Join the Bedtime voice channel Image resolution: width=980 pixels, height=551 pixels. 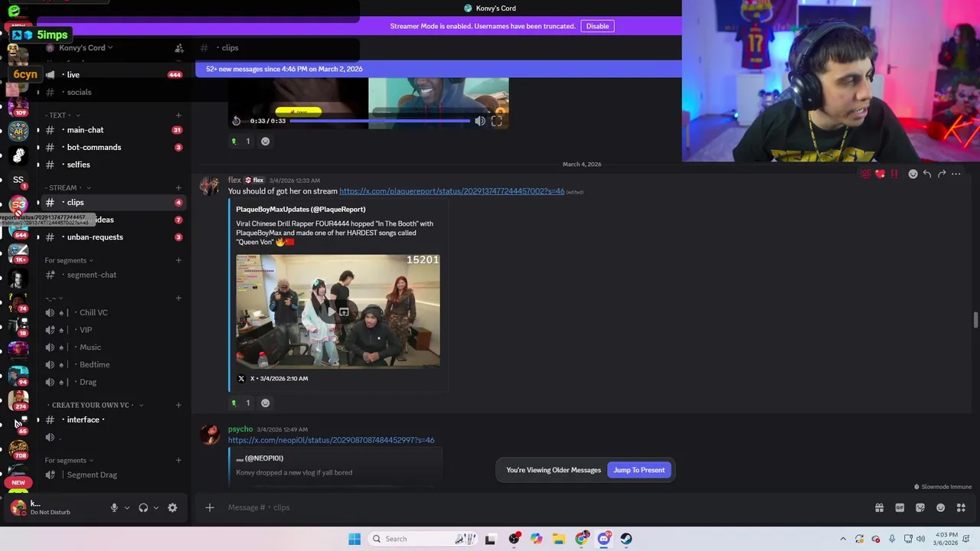pyautogui.click(x=111, y=364)
